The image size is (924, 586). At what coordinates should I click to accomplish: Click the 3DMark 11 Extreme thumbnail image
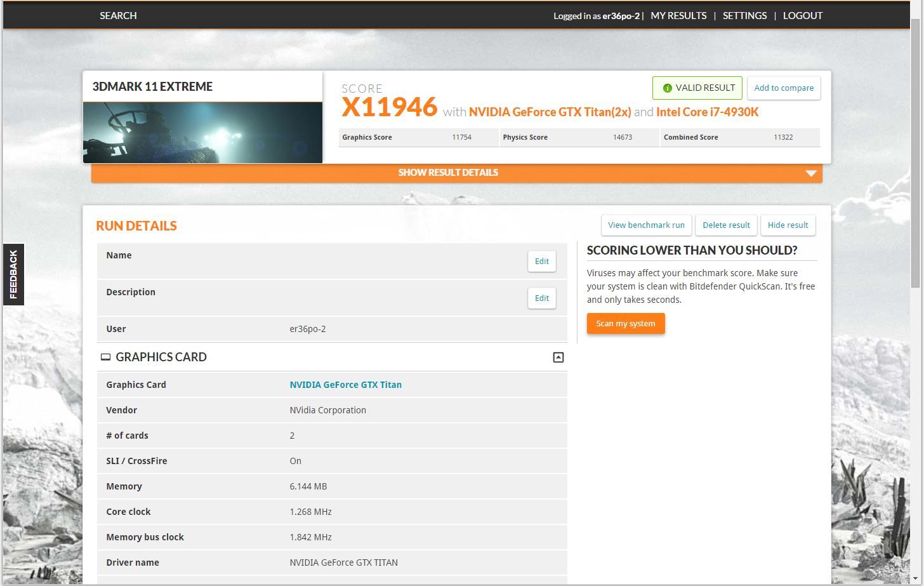pos(202,133)
